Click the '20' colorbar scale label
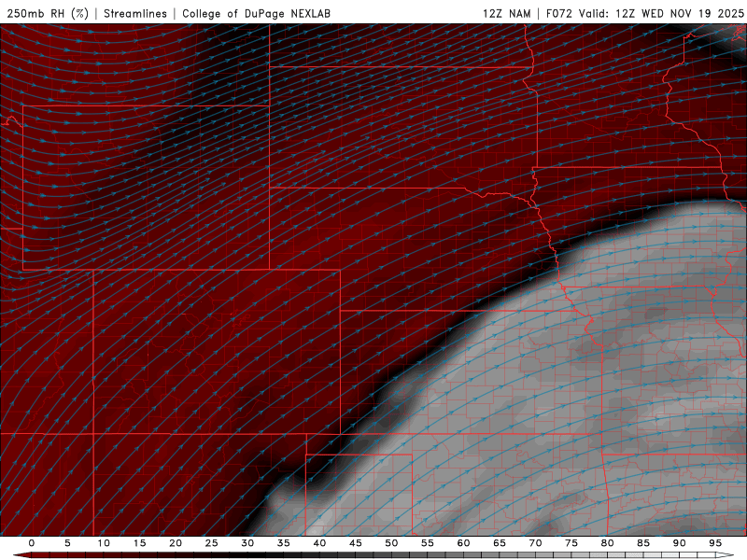747x560 pixels. coord(176,543)
